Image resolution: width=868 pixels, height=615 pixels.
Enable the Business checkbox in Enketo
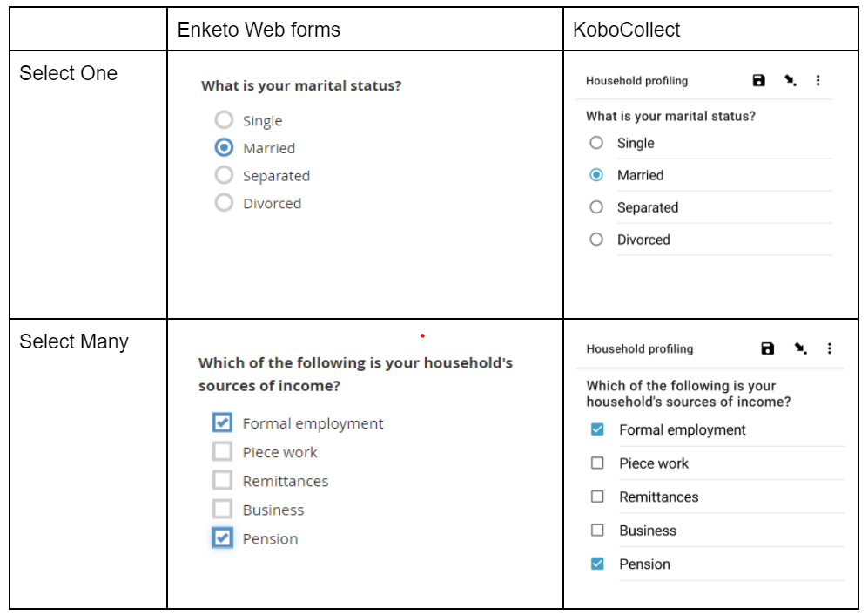pyautogui.click(x=222, y=510)
